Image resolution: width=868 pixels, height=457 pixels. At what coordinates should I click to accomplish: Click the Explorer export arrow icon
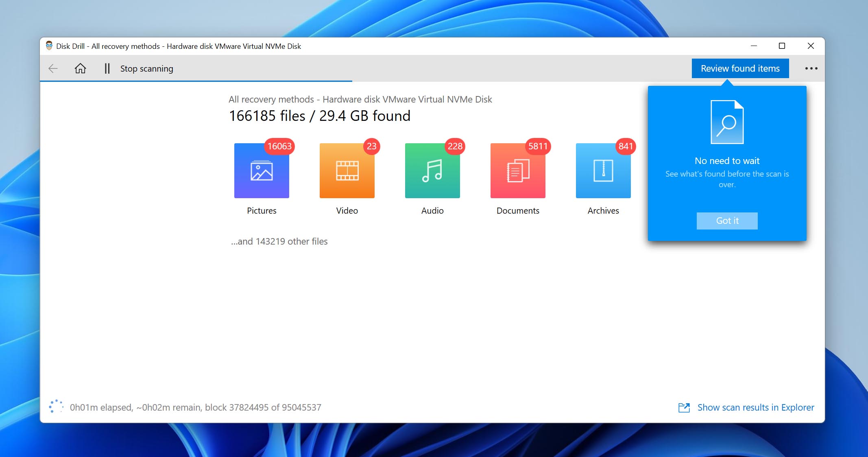(x=684, y=407)
